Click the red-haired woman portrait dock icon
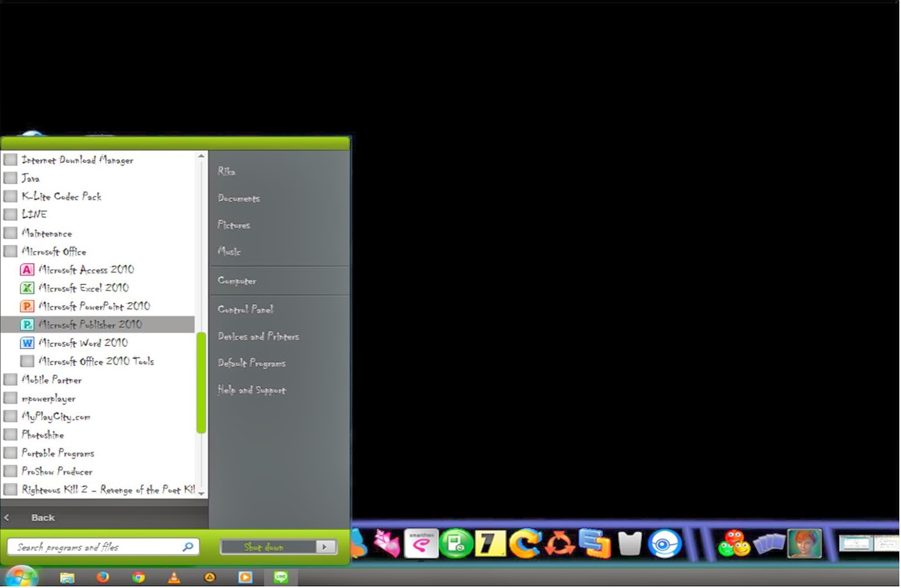The height and width of the screenshot is (588, 901). tap(805, 544)
